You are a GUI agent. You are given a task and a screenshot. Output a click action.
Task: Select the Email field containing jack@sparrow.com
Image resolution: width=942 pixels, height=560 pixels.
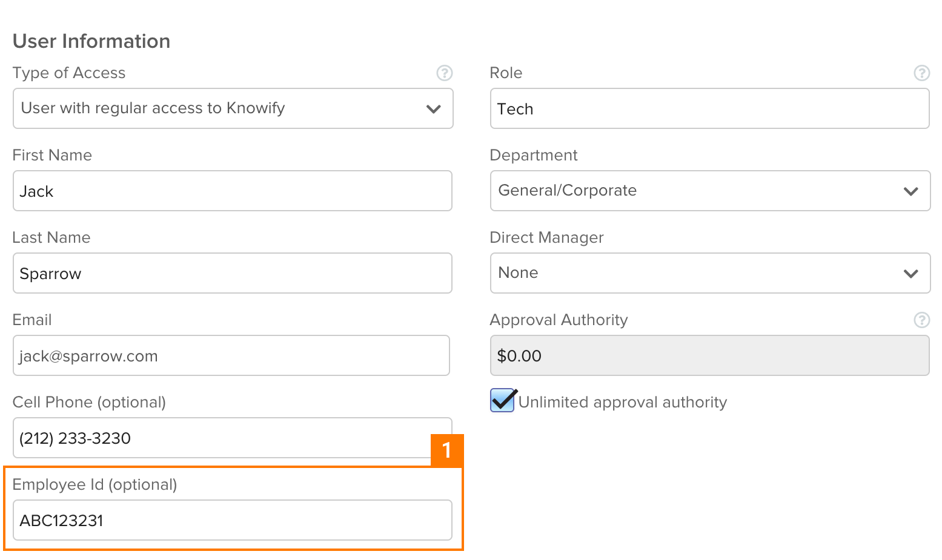[x=231, y=355]
